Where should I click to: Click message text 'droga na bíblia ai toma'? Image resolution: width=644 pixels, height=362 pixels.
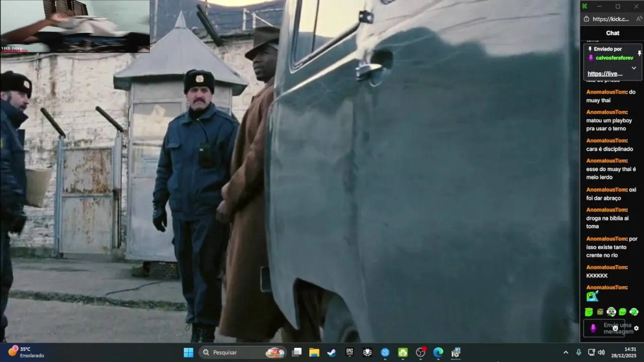pyautogui.click(x=607, y=222)
